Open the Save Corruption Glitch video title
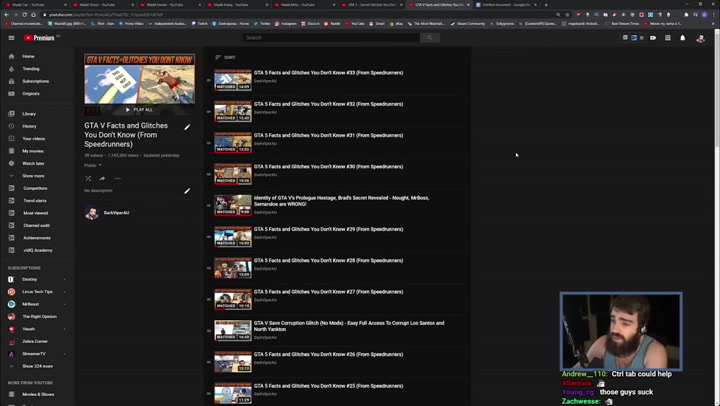The height and width of the screenshot is (406, 720). (x=349, y=326)
